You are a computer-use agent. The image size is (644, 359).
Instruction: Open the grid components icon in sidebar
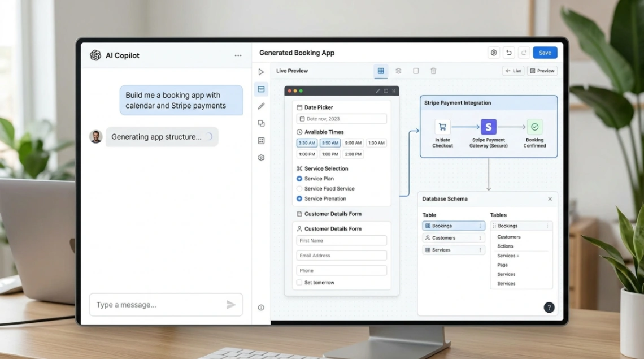[x=261, y=141]
